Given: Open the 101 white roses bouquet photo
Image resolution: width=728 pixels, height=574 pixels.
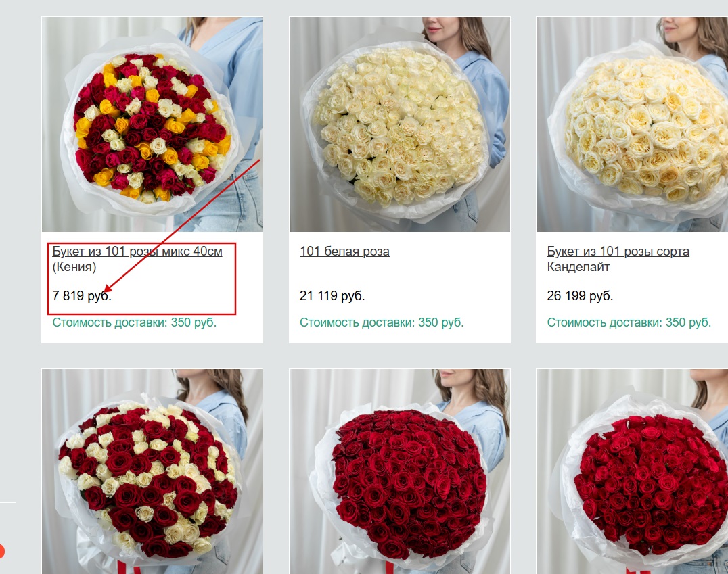Looking at the screenshot, I should click(x=400, y=124).
